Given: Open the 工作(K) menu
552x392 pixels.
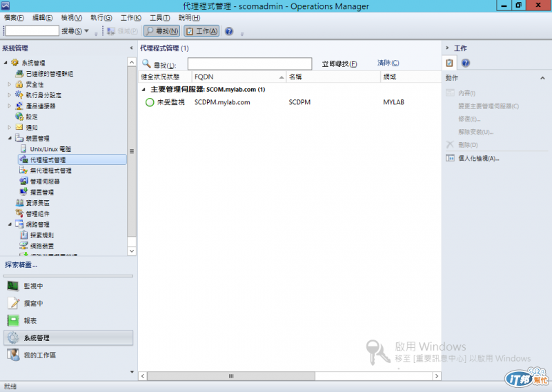Looking at the screenshot, I should point(131,18).
